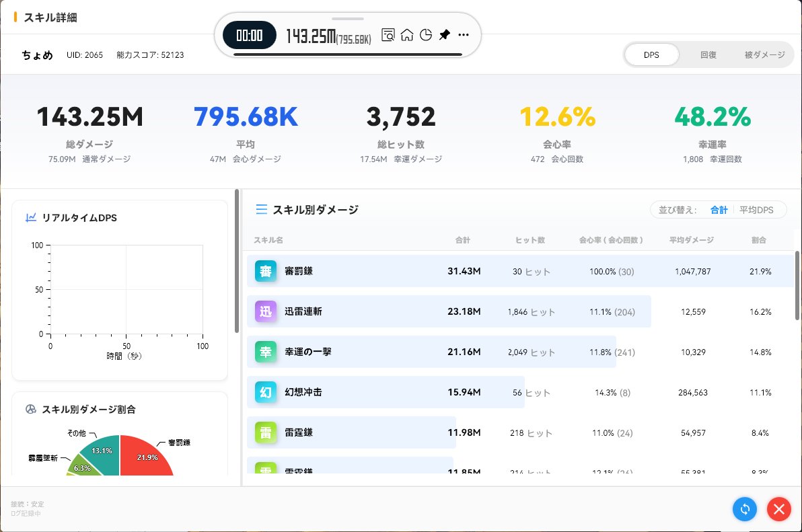Click the 迅雷連斬 skill icon
Image resolution: width=802 pixels, height=532 pixels.
tap(266, 312)
